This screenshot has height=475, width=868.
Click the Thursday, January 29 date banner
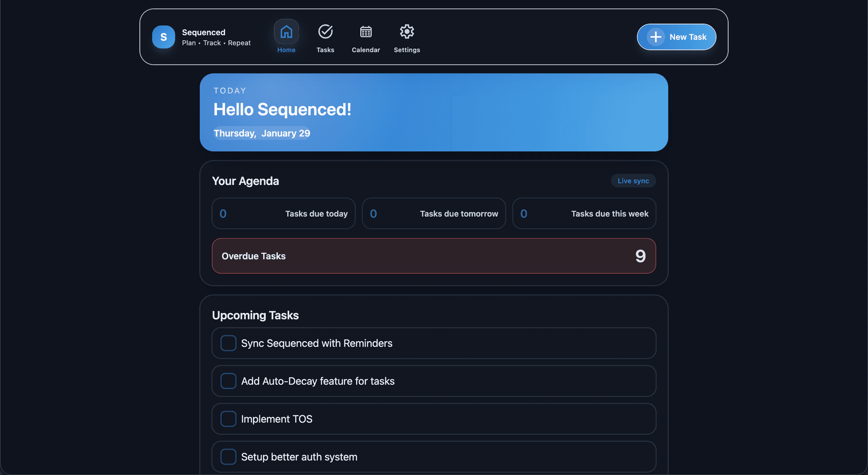click(x=262, y=133)
